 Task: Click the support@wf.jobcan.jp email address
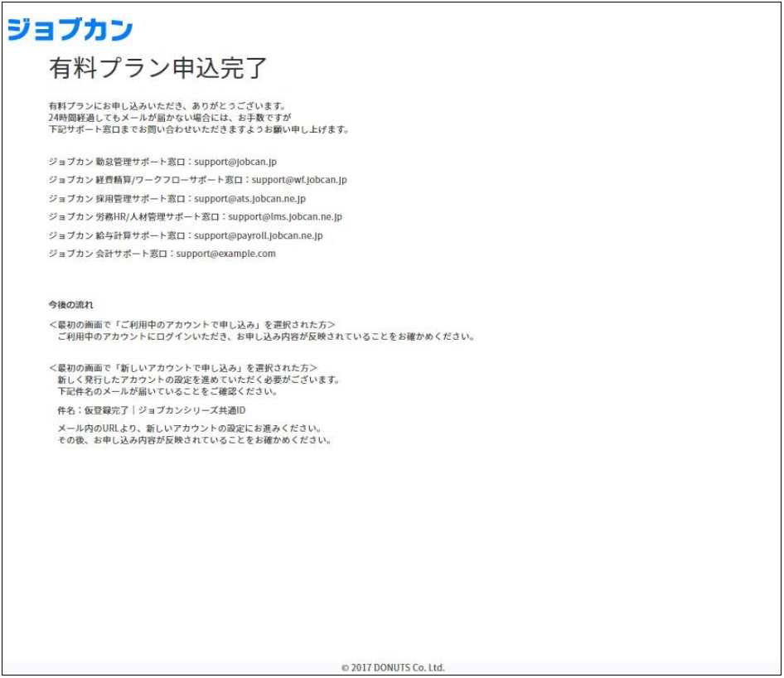tap(299, 180)
